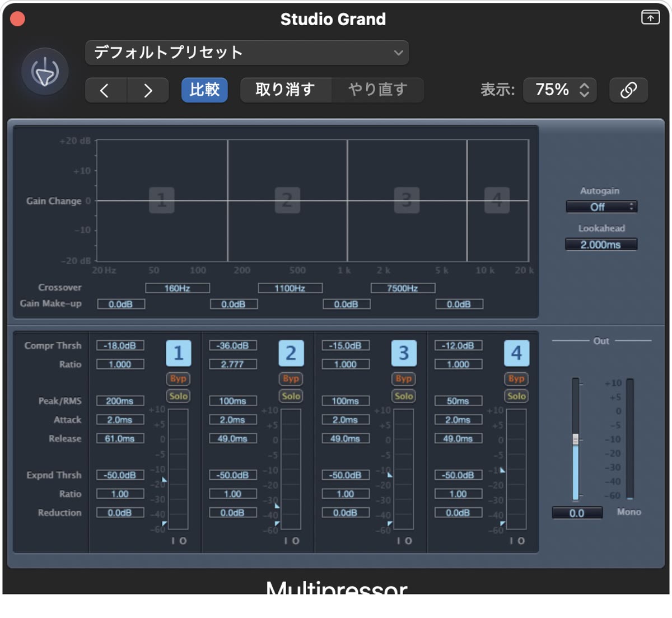Click band 2 Ratio 2.777 field
Screen dimensions: 672x618
tap(233, 364)
